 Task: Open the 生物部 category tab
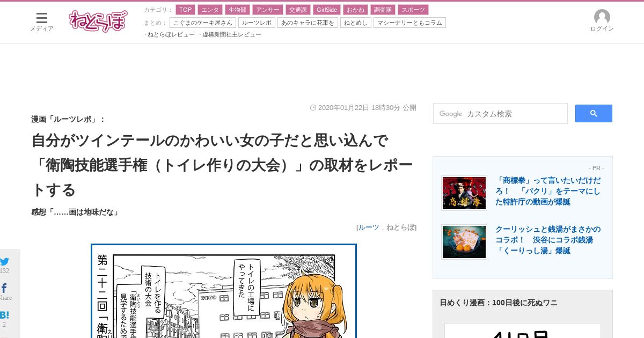(x=237, y=10)
